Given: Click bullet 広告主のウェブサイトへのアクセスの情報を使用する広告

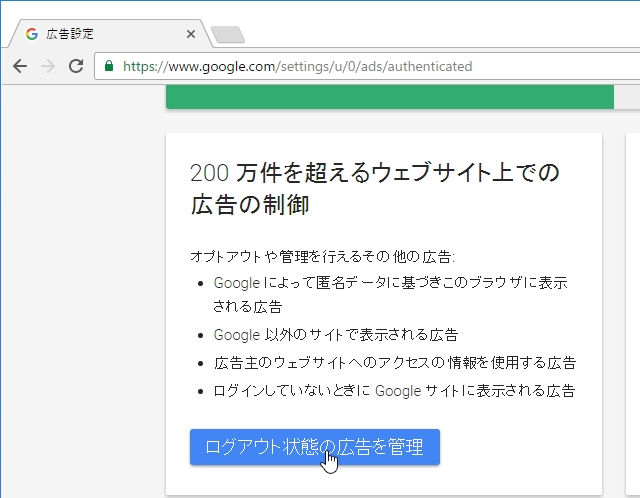Looking at the screenshot, I should tap(394, 362).
